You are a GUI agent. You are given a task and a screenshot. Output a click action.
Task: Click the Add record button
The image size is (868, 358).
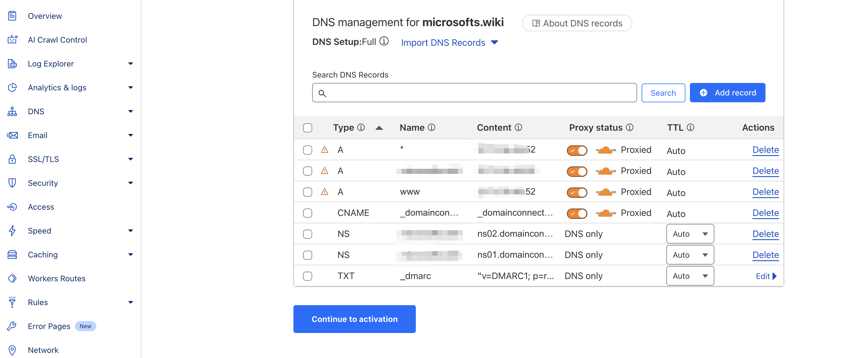coord(727,93)
